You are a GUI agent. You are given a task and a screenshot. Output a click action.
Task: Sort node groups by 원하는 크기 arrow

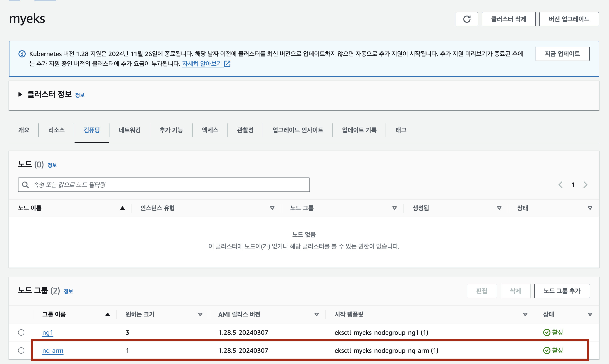coord(200,314)
